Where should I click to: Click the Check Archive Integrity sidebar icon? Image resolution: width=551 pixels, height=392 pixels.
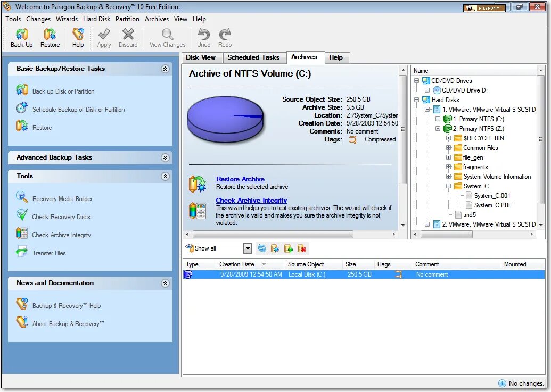tap(22, 233)
